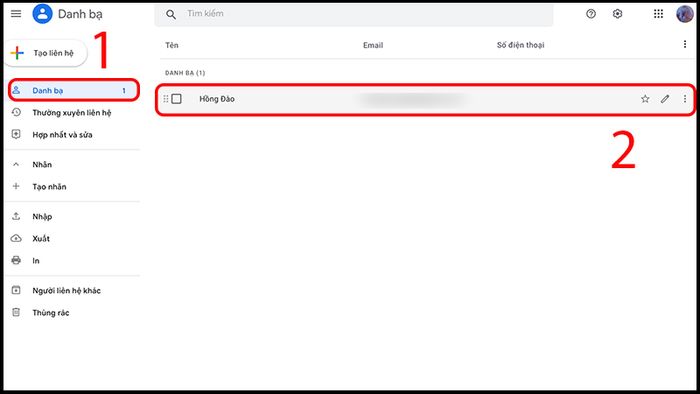Image resolution: width=700 pixels, height=394 pixels.
Task: Open list options menu beside Số điện thoại
Action: point(685,44)
